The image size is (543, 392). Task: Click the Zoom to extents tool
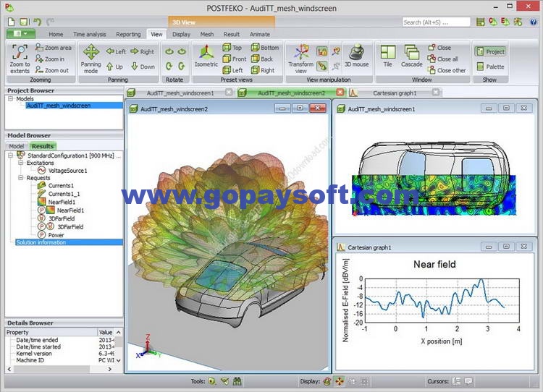click(20, 58)
